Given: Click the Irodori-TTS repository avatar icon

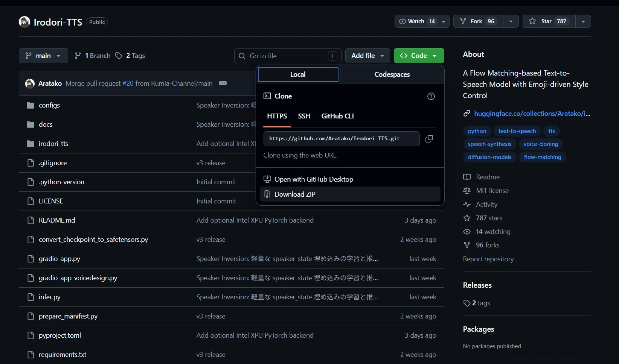Looking at the screenshot, I should click(24, 22).
